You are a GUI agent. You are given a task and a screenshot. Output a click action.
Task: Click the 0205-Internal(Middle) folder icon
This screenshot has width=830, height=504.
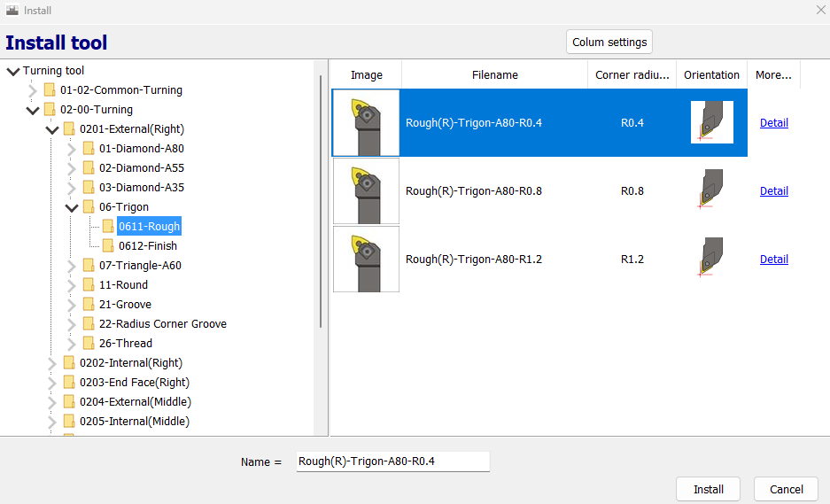69,422
